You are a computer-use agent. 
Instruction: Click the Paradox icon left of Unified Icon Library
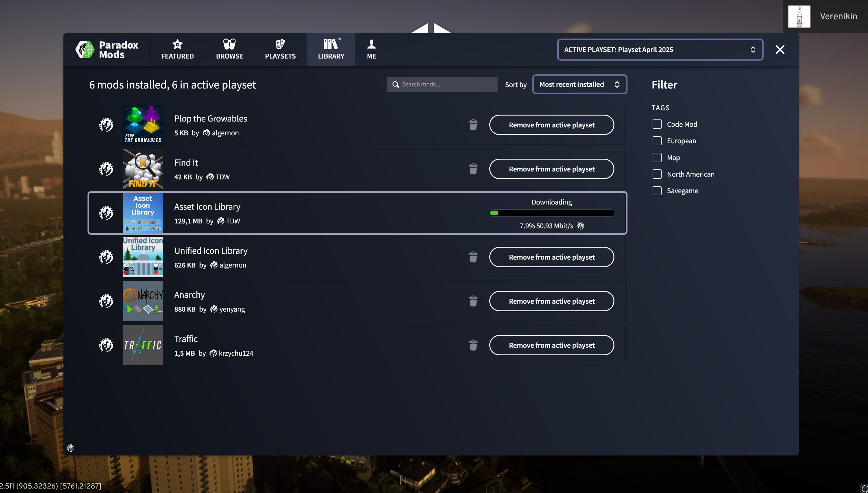coord(106,257)
